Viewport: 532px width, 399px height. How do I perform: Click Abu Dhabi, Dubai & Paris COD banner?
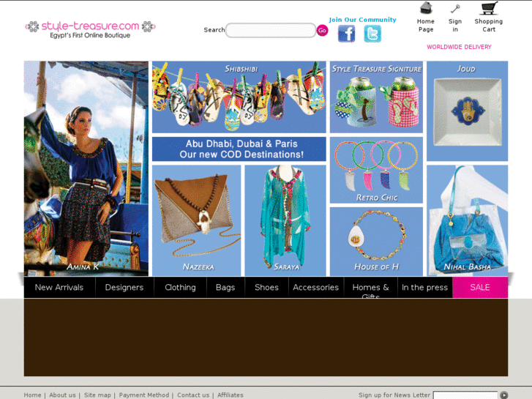coord(239,149)
